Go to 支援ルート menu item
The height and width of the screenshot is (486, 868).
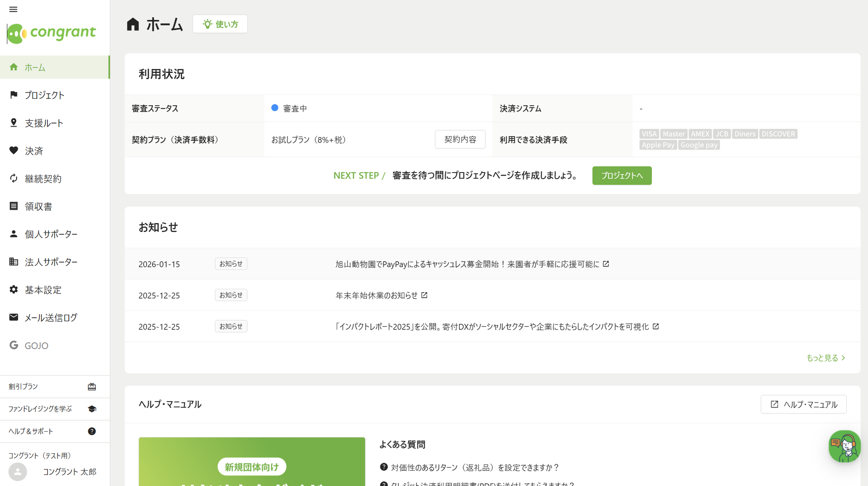[x=44, y=123]
